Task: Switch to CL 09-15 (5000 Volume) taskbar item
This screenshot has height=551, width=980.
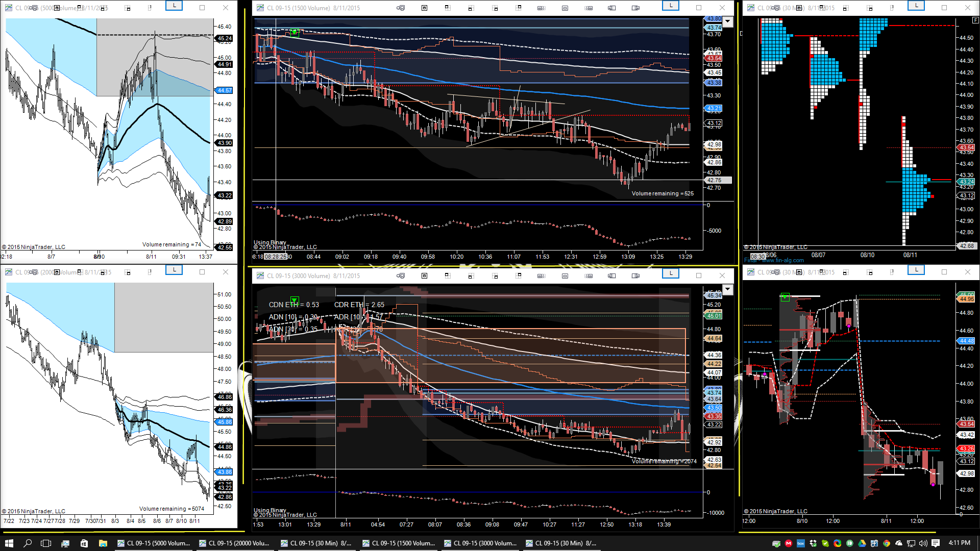Action: pyautogui.click(x=153, y=543)
